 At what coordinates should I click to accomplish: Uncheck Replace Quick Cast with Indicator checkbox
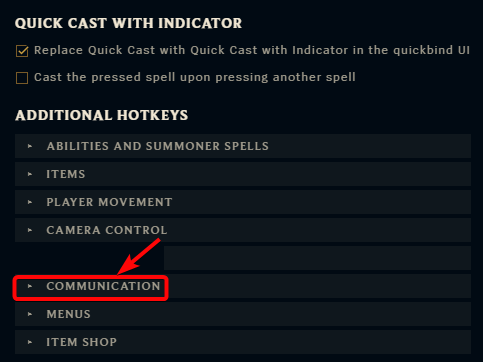tap(22, 51)
